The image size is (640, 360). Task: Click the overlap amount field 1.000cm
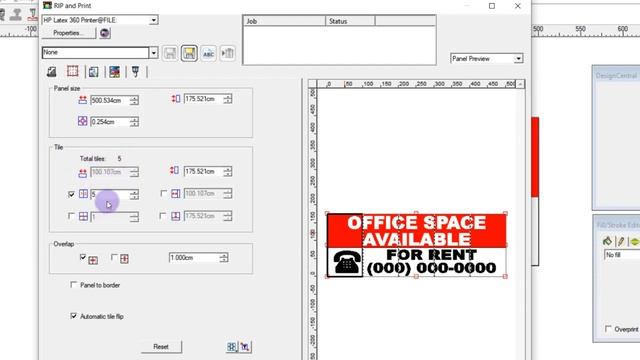[x=194, y=258]
